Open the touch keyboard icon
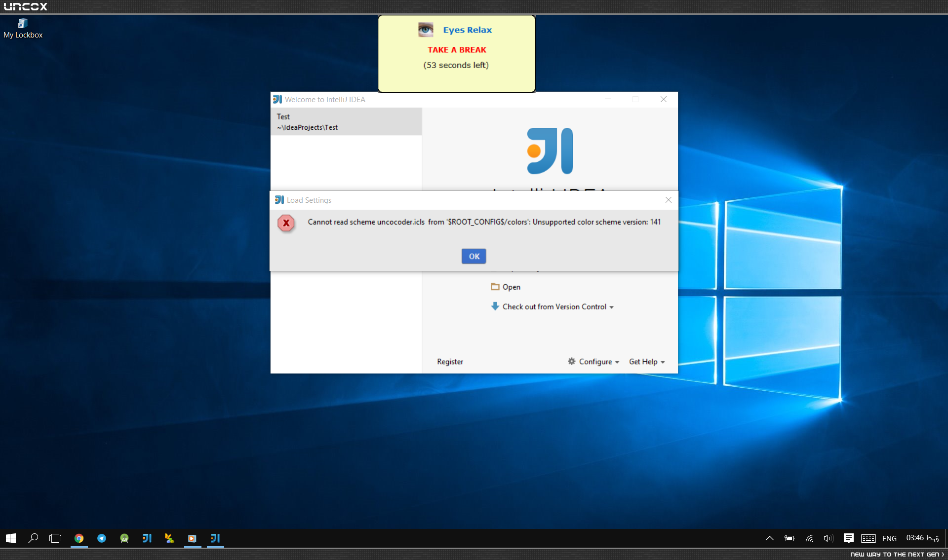The image size is (948, 560). [x=869, y=538]
